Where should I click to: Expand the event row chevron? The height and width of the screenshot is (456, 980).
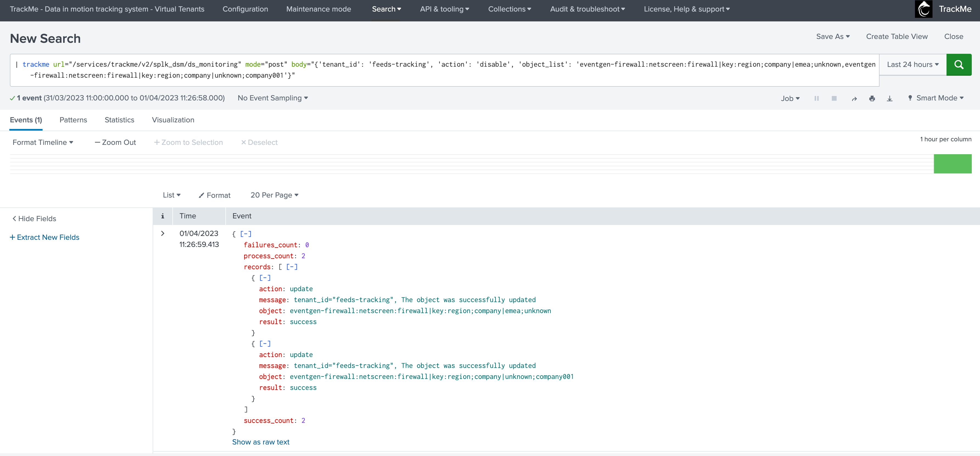pyautogui.click(x=163, y=233)
